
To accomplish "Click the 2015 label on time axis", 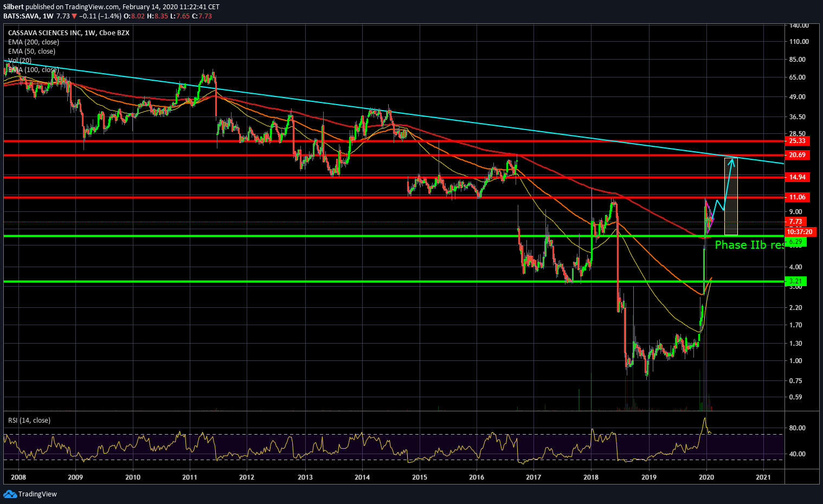I will [420, 477].
